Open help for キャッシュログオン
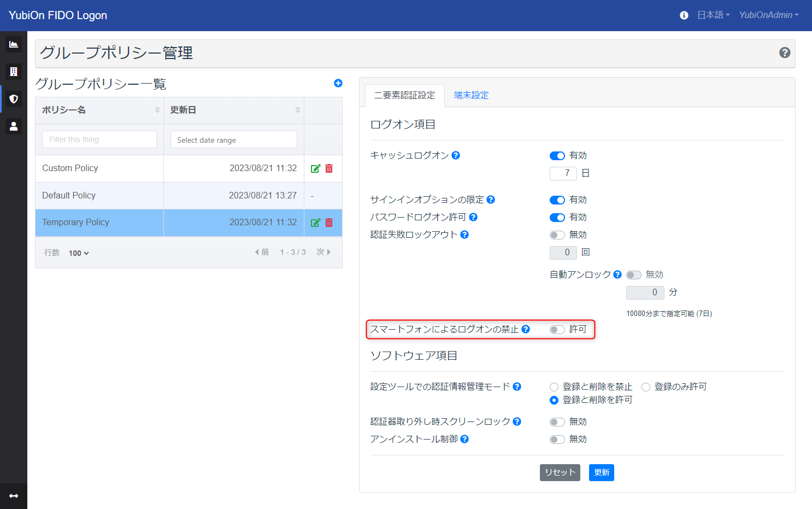The height and width of the screenshot is (509, 812). 456,155
